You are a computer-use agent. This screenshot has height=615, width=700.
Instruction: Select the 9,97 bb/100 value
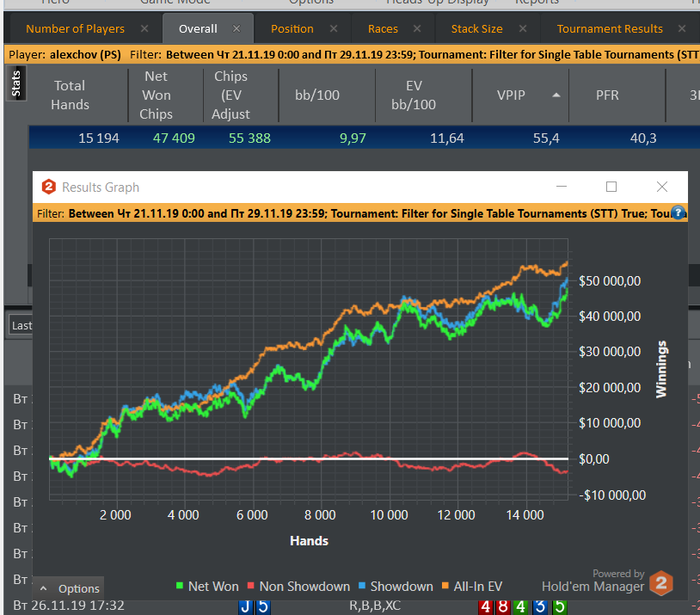pos(353,138)
